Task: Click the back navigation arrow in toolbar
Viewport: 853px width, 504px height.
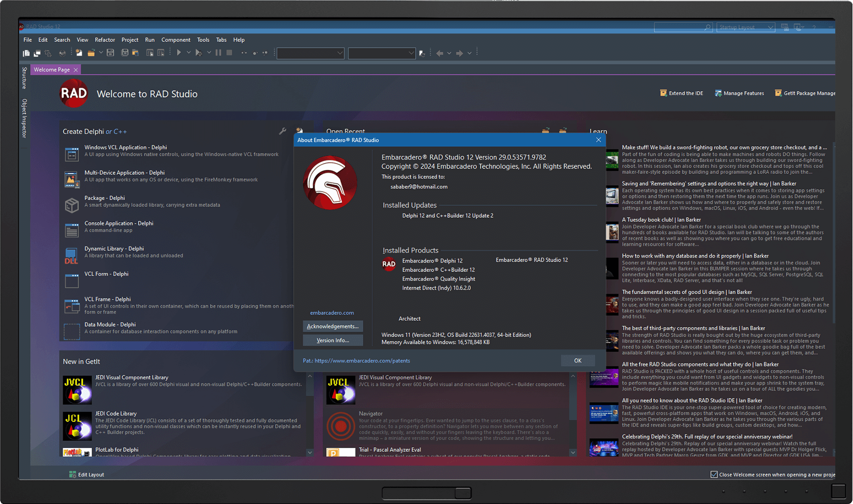Action: click(x=439, y=53)
